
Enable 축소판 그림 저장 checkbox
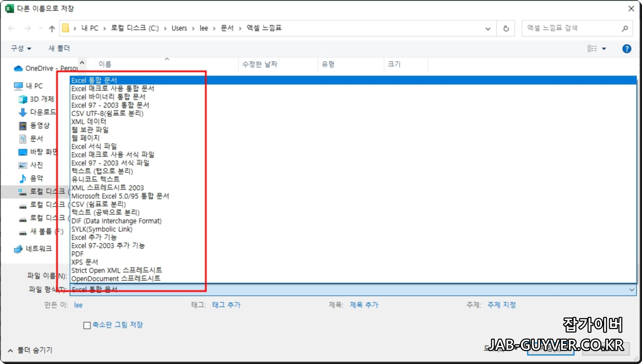point(87,325)
